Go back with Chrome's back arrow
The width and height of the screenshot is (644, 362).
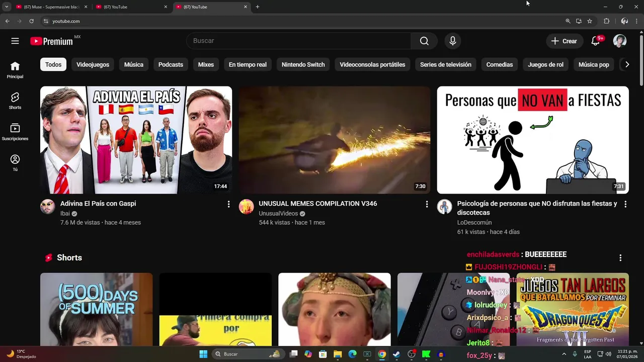click(7, 21)
